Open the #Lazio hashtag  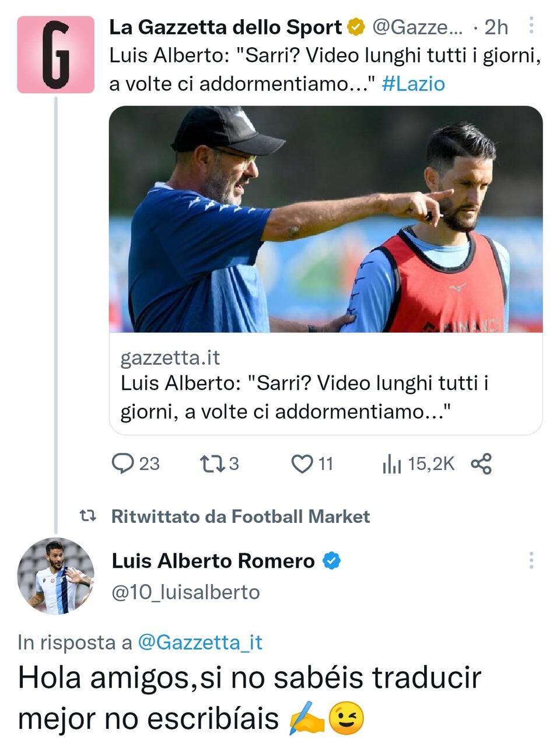tap(413, 83)
